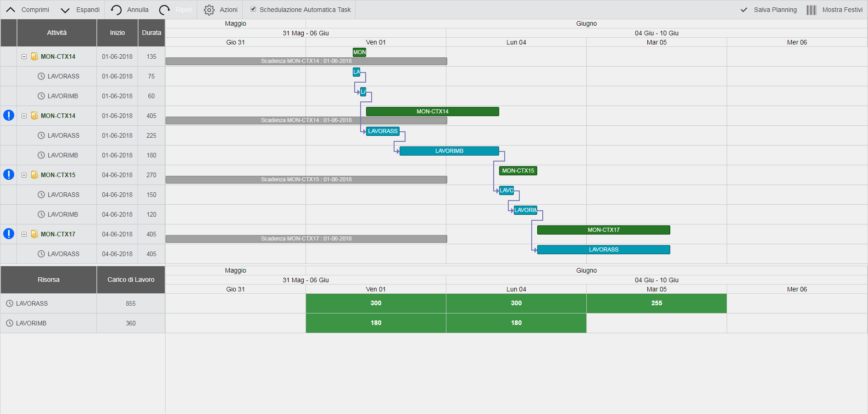The height and width of the screenshot is (414, 868).
Task: Click the Durata column header
Action: [151, 33]
